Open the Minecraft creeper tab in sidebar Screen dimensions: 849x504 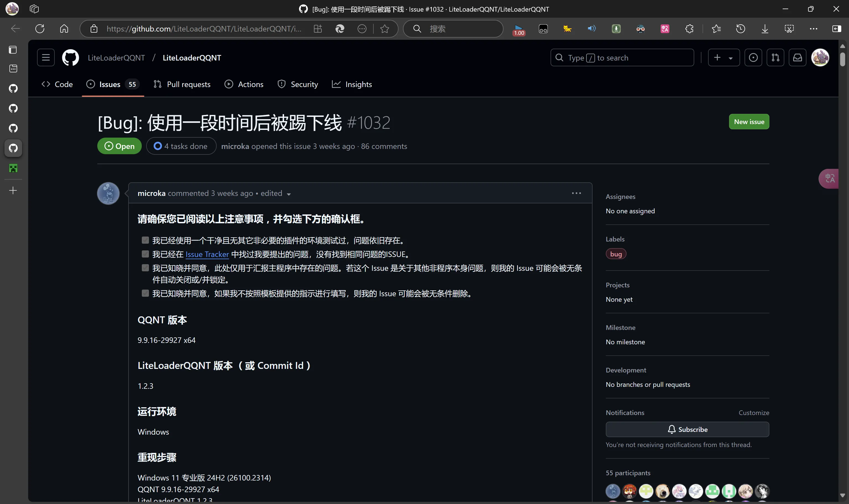(x=13, y=168)
